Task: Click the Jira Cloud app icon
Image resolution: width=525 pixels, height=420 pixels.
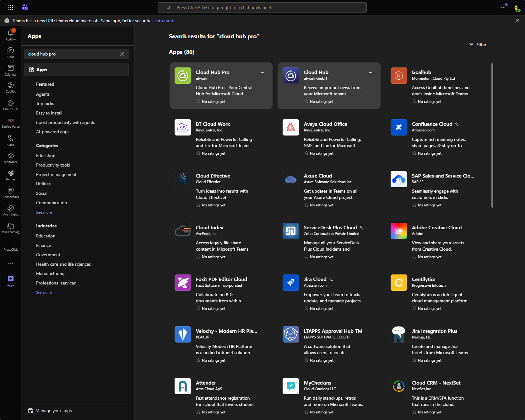Action: click(x=291, y=283)
